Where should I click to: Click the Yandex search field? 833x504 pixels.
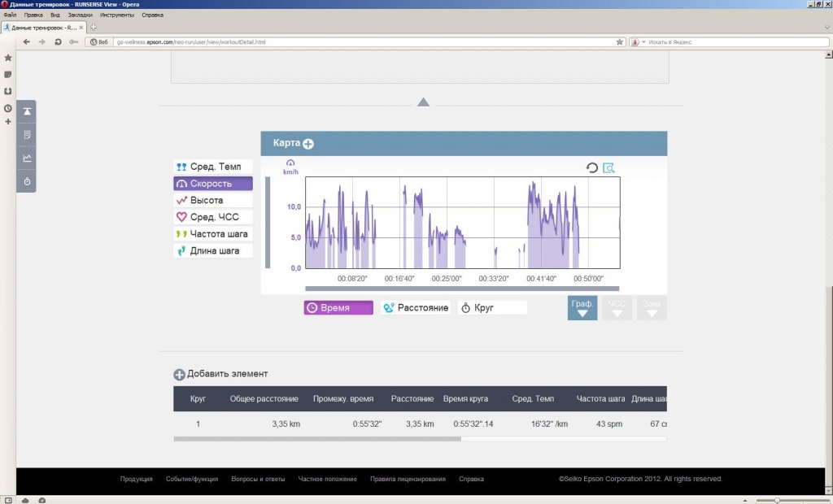[x=737, y=42]
